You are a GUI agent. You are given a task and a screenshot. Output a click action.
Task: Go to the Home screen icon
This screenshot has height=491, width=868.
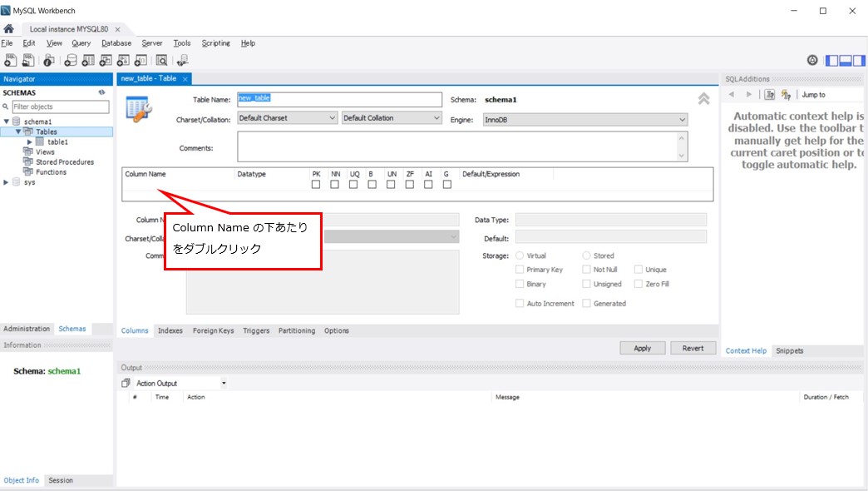[x=8, y=29]
